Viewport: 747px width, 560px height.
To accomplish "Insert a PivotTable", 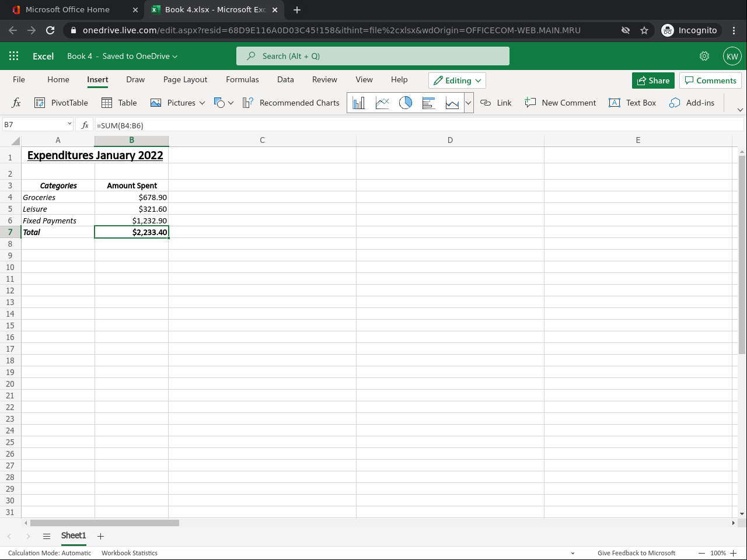I will [61, 103].
